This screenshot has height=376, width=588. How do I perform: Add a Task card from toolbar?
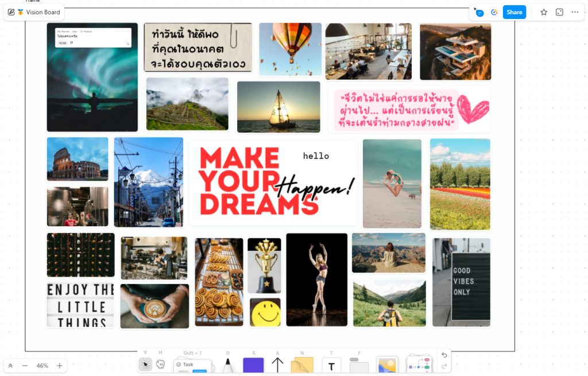[193, 366]
